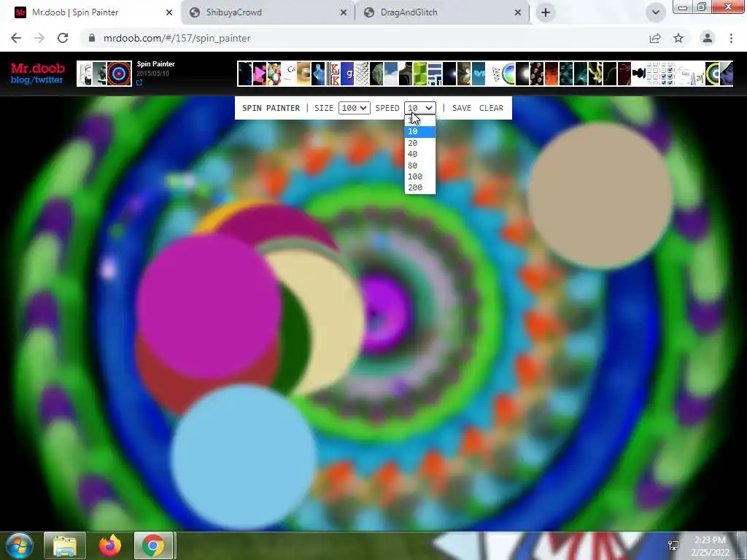This screenshot has width=747, height=560.
Task: Open the tab search chevron
Action: (x=656, y=12)
